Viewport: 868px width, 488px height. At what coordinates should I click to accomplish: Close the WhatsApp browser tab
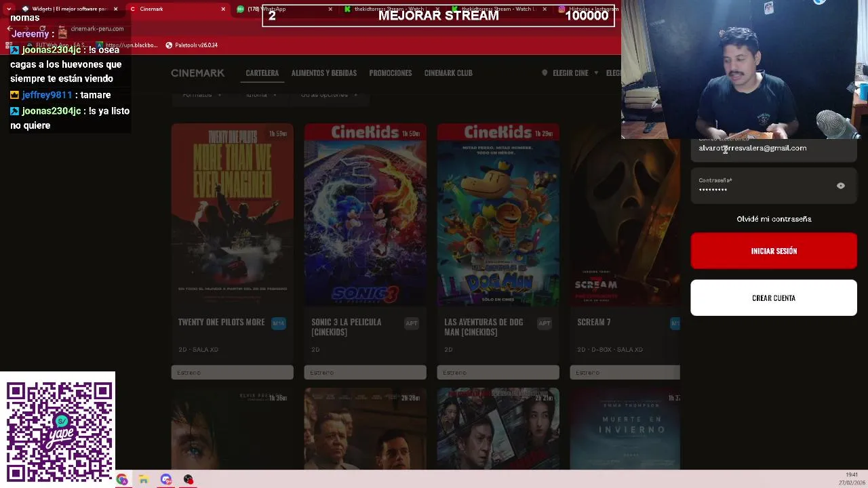330,9
